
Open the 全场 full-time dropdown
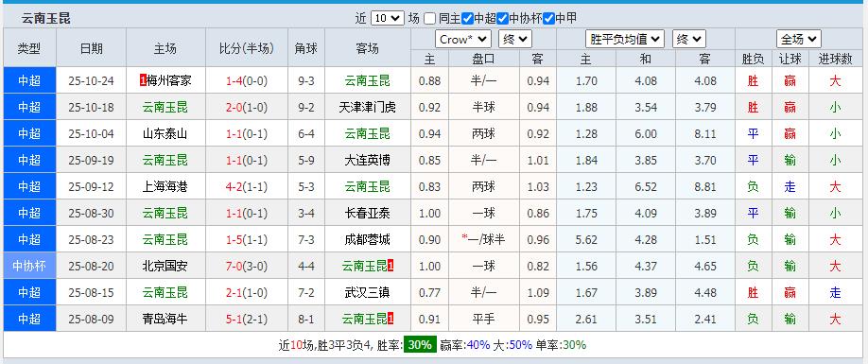coord(799,40)
